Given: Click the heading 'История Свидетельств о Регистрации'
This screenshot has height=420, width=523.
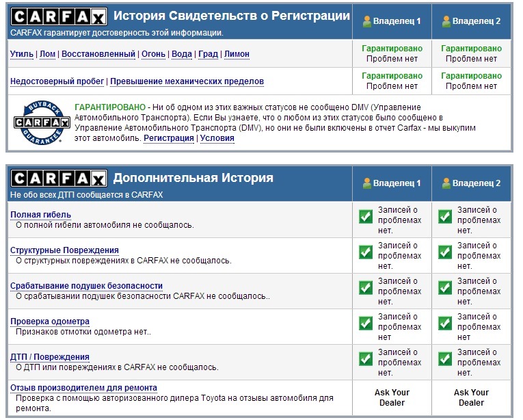Looking at the screenshot, I should pyautogui.click(x=232, y=16).
